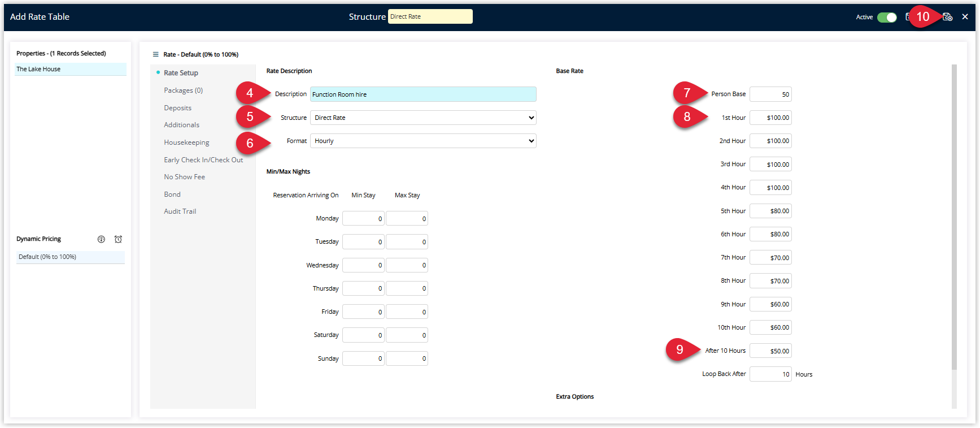980x428 pixels.
Task: Click the vertical scrollbar of rate panel
Action: coord(954,217)
